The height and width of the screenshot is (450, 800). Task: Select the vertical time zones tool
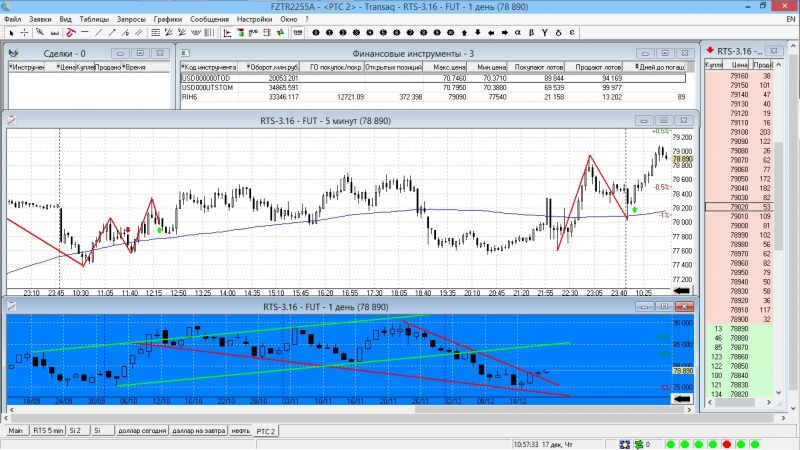click(x=209, y=33)
